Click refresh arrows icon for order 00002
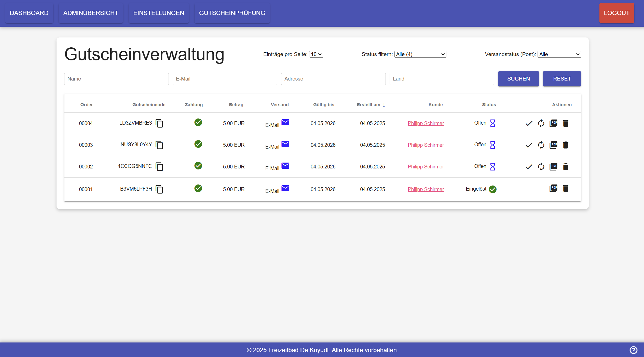This screenshot has width=644, height=357. click(x=541, y=167)
